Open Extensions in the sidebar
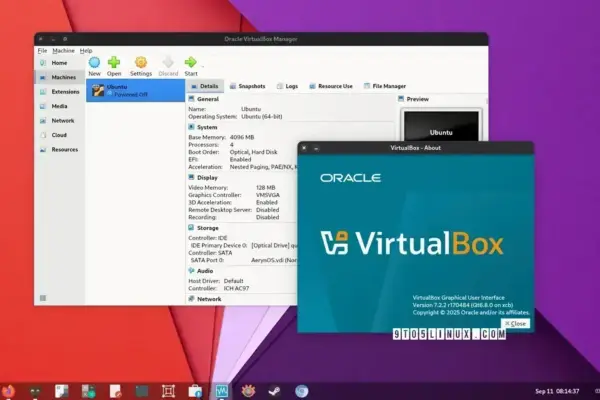 click(x=59, y=92)
